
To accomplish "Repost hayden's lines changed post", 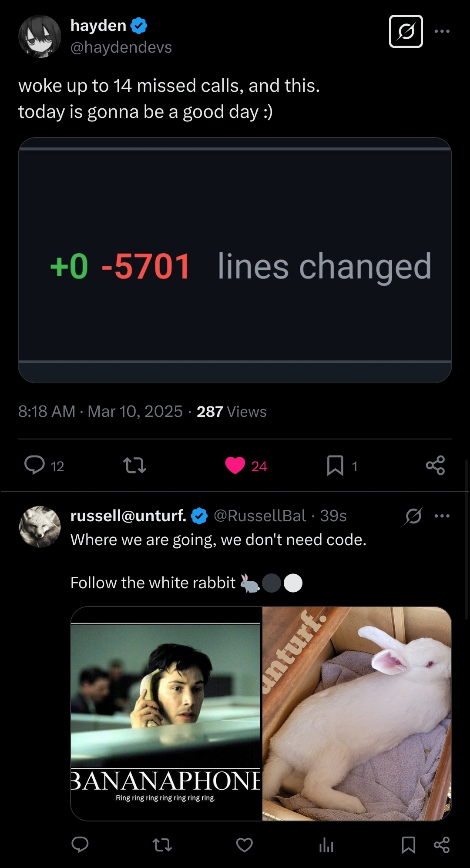I will (134, 465).
